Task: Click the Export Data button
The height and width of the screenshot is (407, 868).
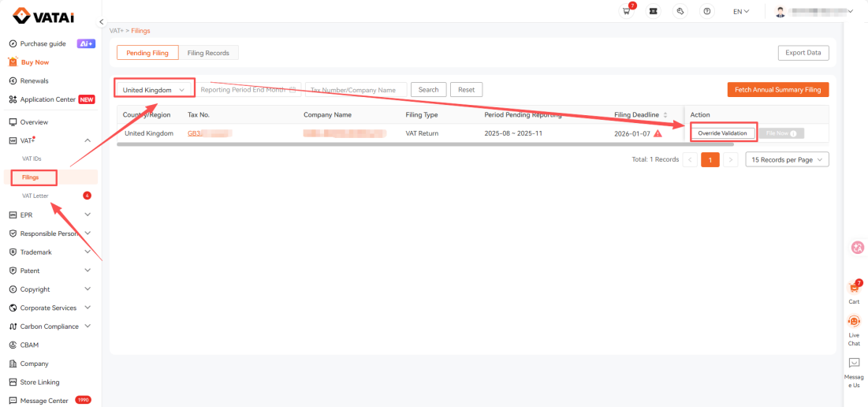Action: (803, 53)
